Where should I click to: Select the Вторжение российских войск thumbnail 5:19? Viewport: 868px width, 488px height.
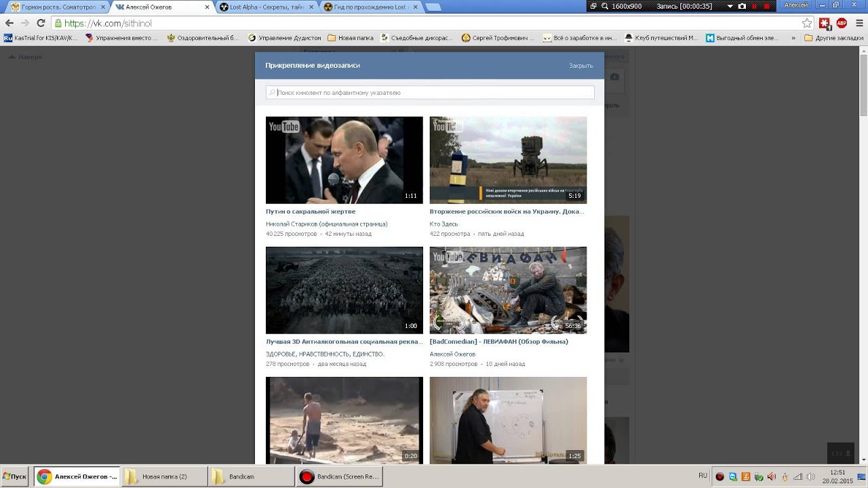[x=508, y=160]
